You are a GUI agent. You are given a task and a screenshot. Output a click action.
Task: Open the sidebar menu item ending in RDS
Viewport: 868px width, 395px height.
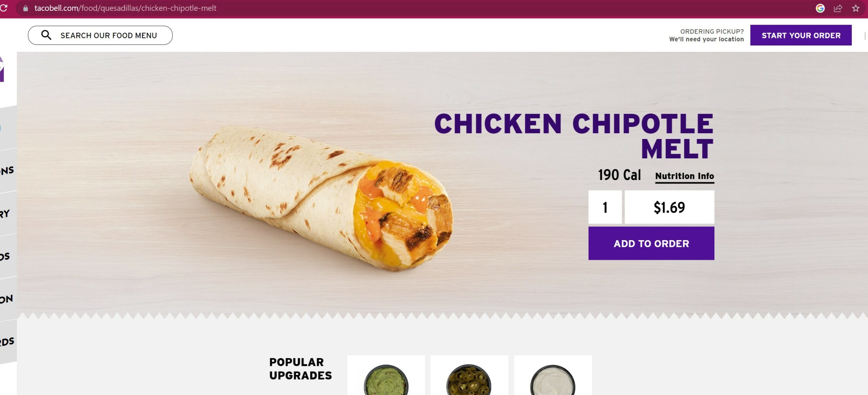pyautogui.click(x=7, y=341)
